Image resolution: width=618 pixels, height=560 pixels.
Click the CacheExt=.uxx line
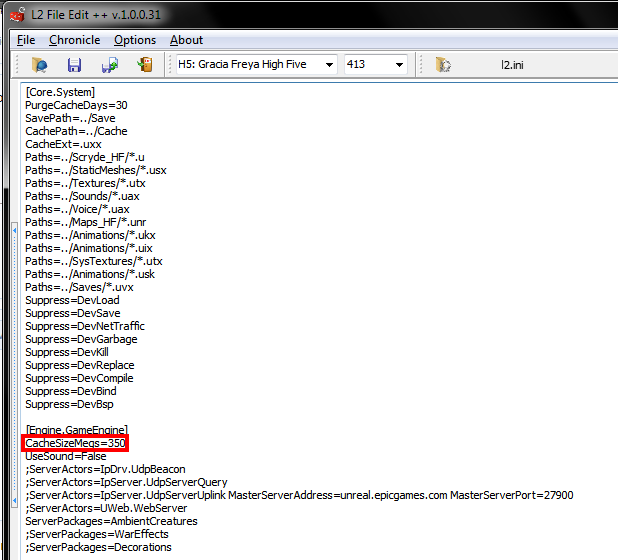63,144
